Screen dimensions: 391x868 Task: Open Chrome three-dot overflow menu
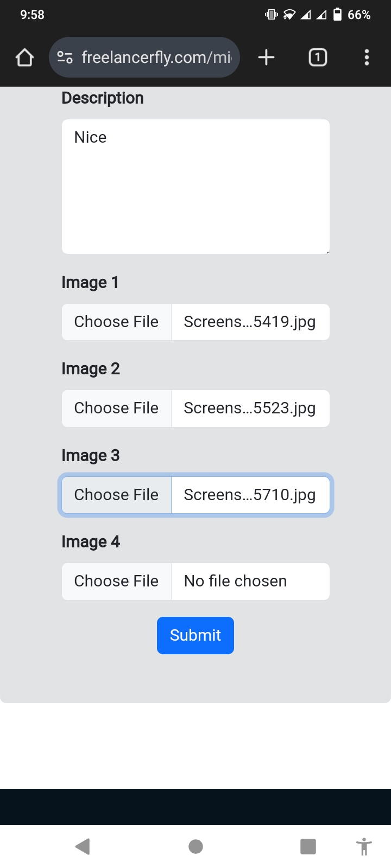367,58
